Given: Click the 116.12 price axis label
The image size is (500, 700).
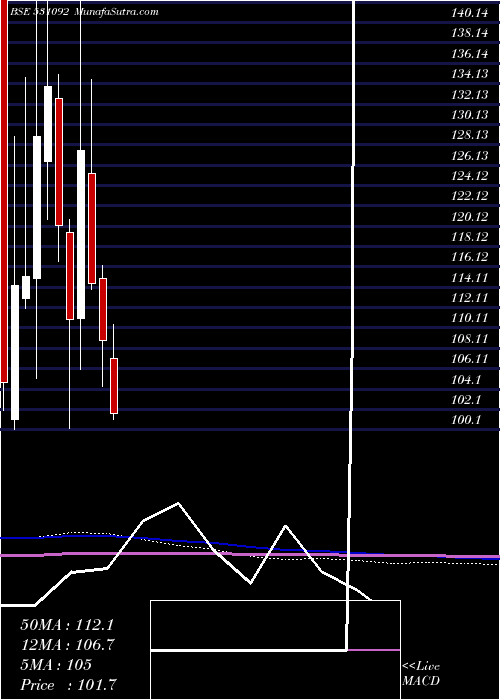Looking at the screenshot, I should click(x=470, y=258).
